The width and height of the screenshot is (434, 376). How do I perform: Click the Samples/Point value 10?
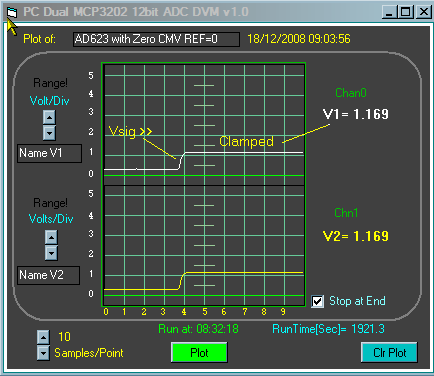tap(64, 337)
